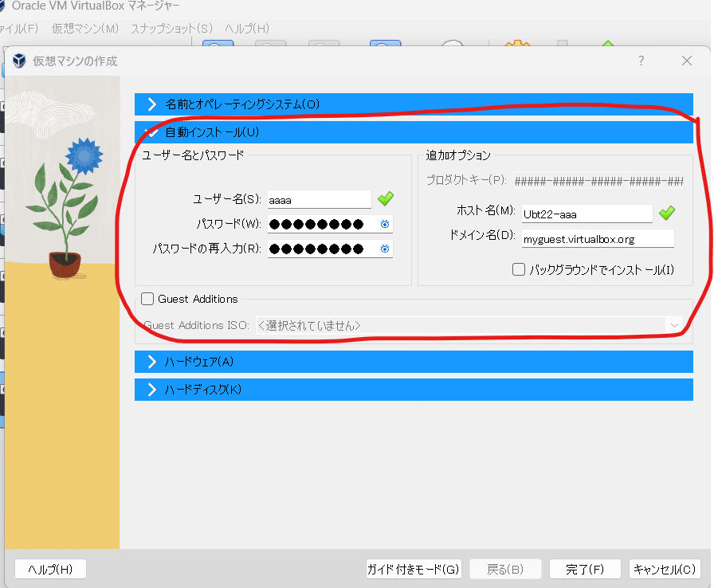Open ファイル(F) menu in VirtualBox Manager

tap(18, 28)
